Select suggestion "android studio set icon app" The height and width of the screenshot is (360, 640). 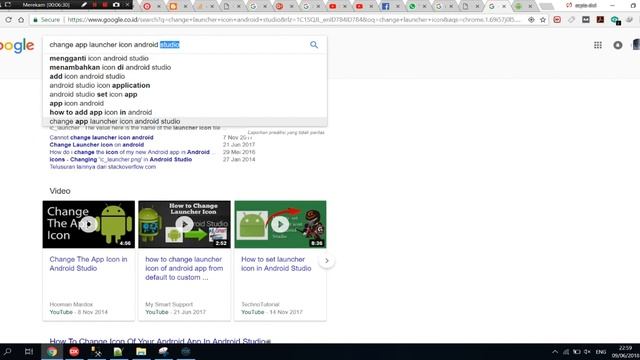tap(93, 94)
